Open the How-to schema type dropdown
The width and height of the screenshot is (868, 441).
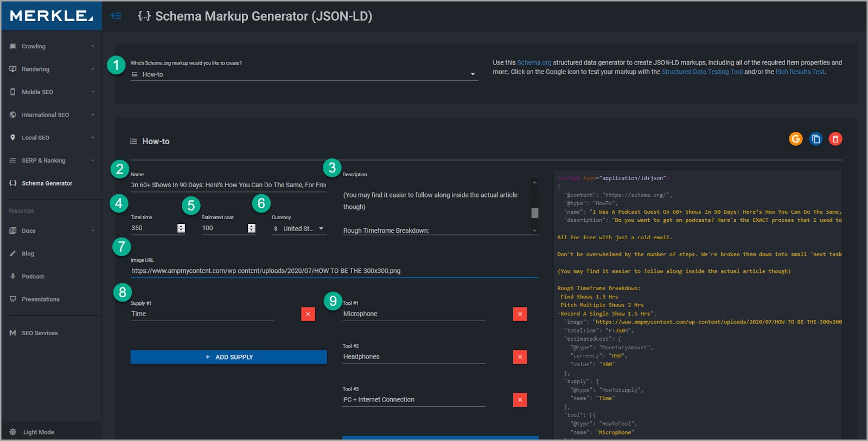pyautogui.click(x=304, y=74)
